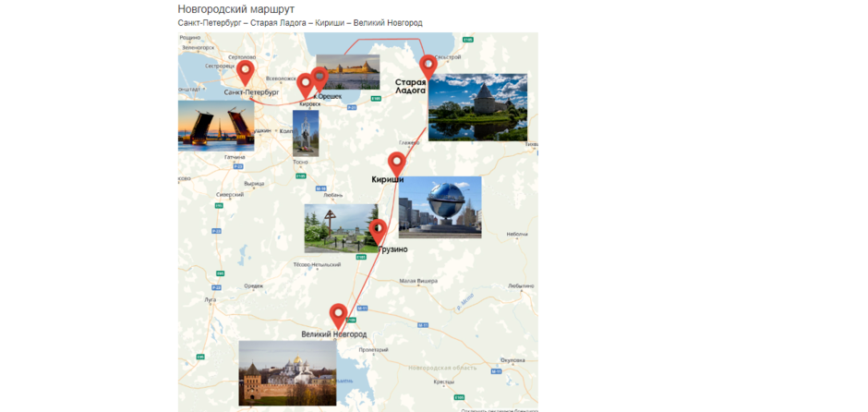Screen dimensions: 868x412
Task: Open the Veliky Novgorod kremlin photo
Action: click(287, 373)
